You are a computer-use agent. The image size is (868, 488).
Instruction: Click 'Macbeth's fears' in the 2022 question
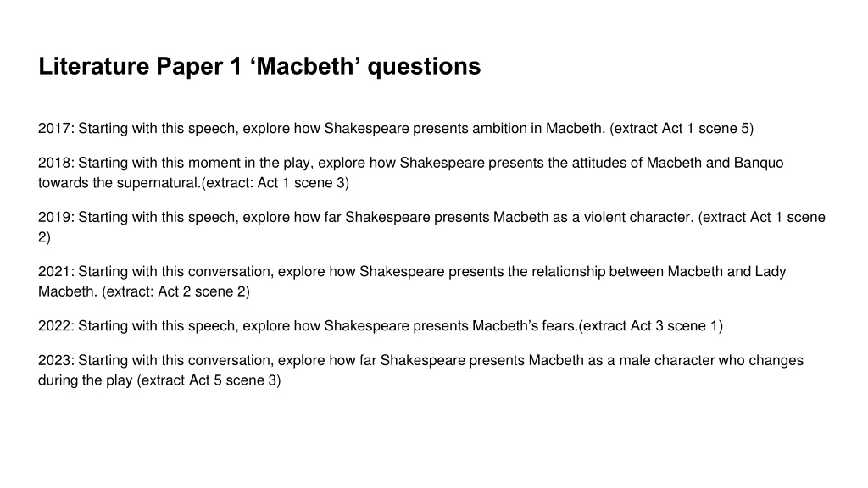point(523,325)
